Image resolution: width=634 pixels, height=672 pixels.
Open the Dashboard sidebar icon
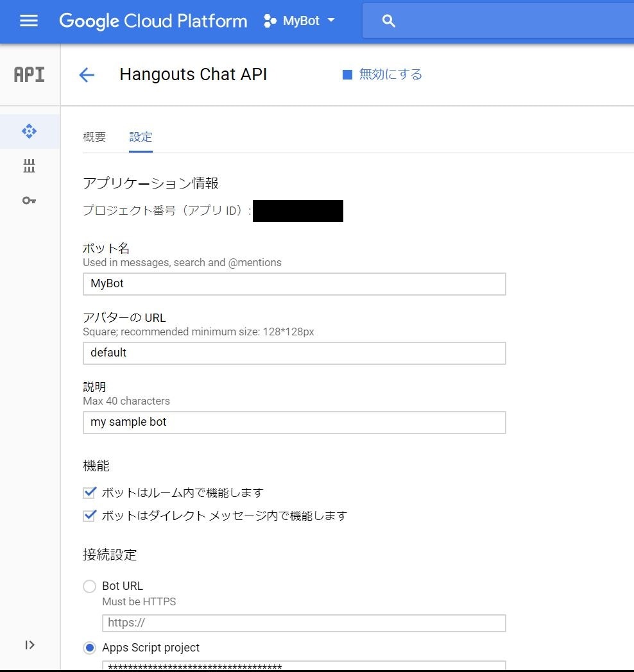tap(29, 131)
